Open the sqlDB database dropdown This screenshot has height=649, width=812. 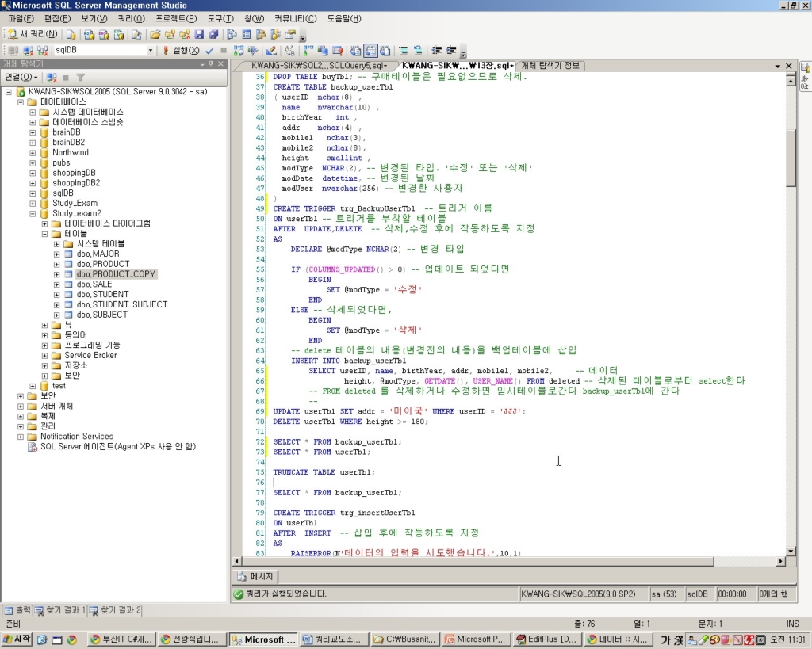pos(150,50)
